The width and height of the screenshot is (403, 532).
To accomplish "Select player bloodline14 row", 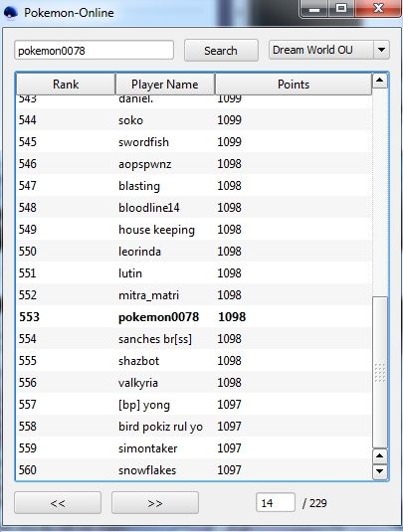I will point(194,208).
